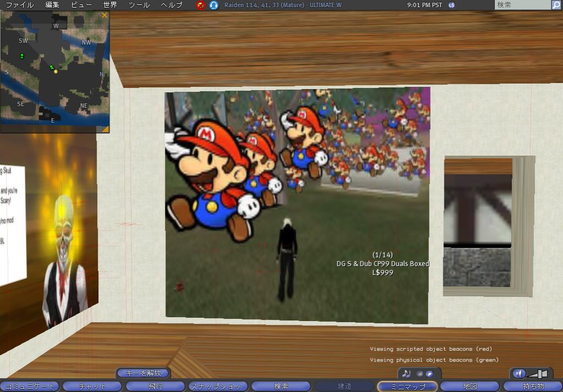This screenshot has height=392, width=563.
Task: Click the DG S & Dub CP99 Duals Boxed label
Action: coord(383,263)
